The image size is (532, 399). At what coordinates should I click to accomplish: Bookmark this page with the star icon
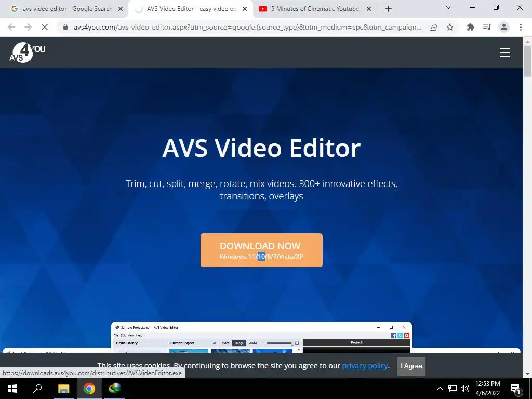450,27
